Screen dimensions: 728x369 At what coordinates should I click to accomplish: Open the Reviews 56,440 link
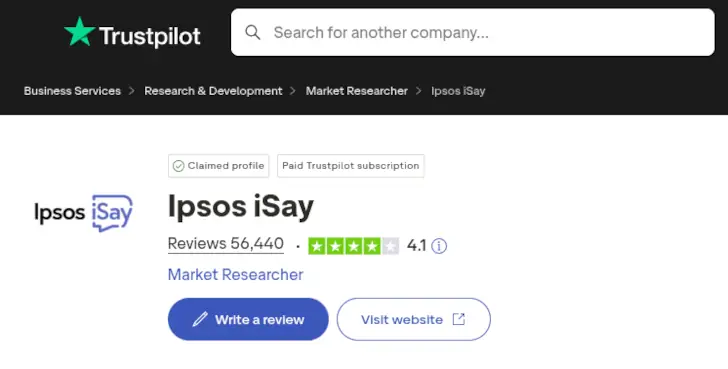point(226,244)
